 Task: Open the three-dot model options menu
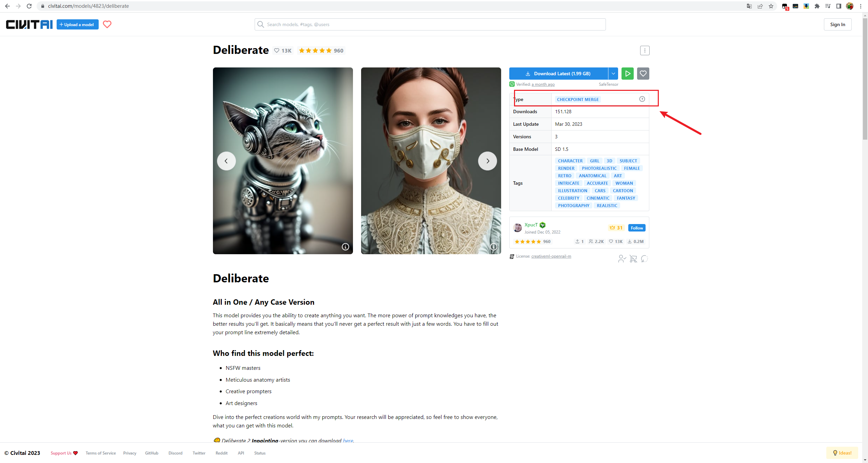pyautogui.click(x=645, y=51)
